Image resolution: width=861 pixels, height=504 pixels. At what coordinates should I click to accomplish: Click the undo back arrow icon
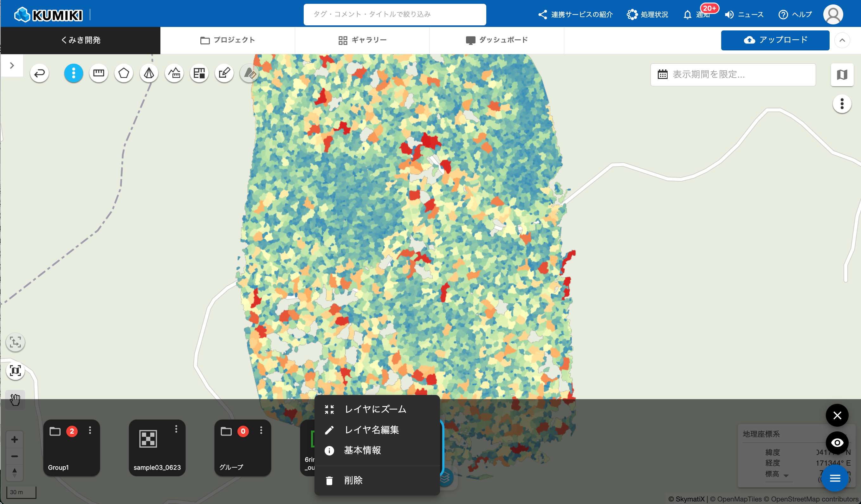click(x=40, y=73)
